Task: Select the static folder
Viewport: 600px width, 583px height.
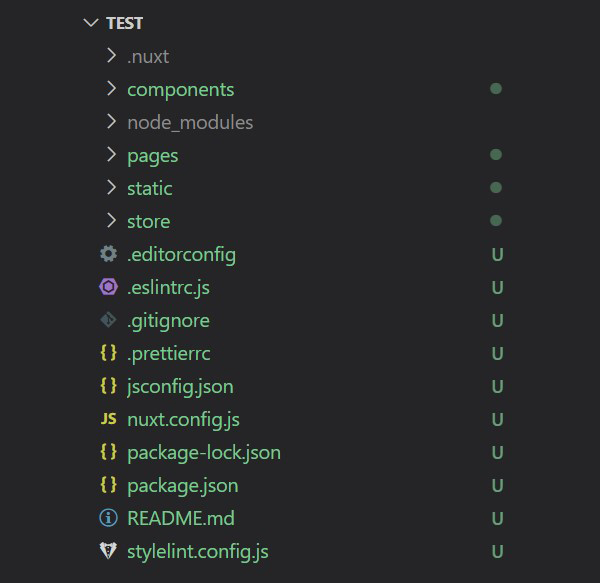Action: (150, 189)
